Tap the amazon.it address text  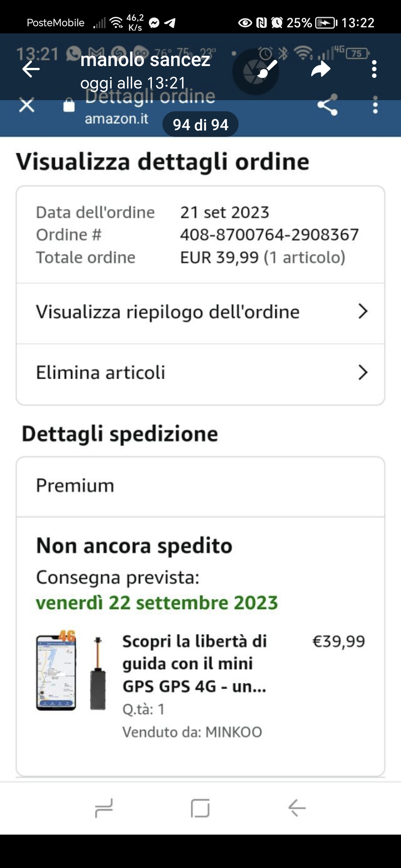click(116, 119)
